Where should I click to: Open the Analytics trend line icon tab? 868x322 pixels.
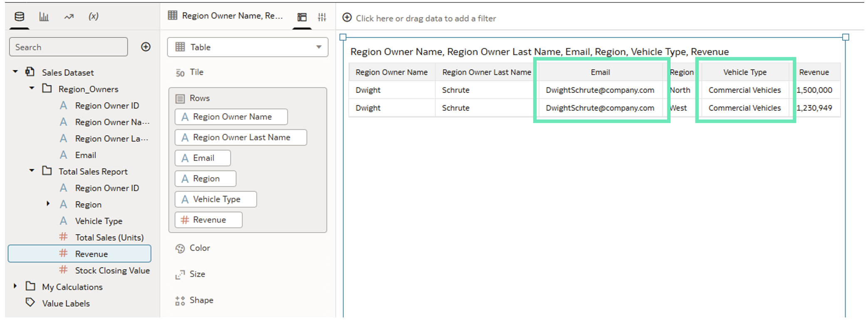click(x=69, y=17)
